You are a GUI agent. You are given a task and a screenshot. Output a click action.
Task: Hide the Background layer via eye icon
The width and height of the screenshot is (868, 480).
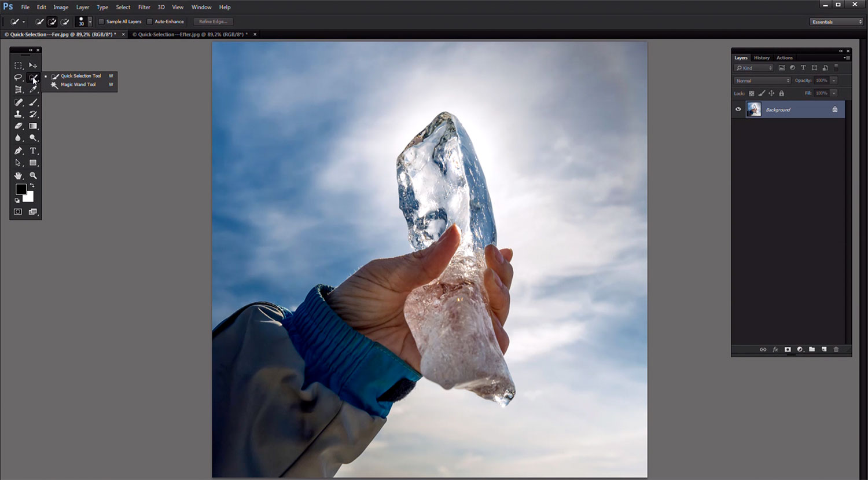click(738, 109)
